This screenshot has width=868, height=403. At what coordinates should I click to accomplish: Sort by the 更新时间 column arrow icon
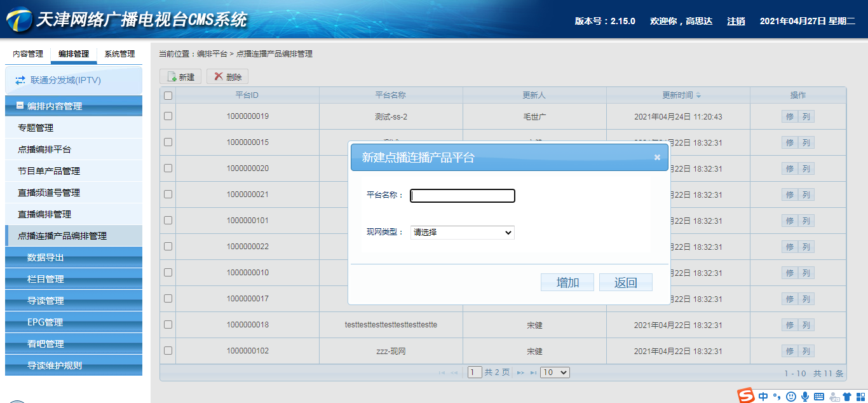[698, 95]
